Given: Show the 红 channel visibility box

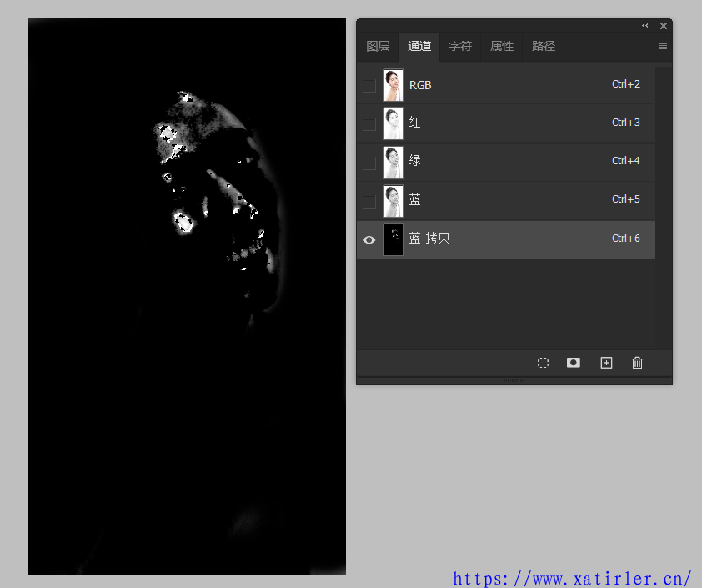Looking at the screenshot, I should (369, 124).
